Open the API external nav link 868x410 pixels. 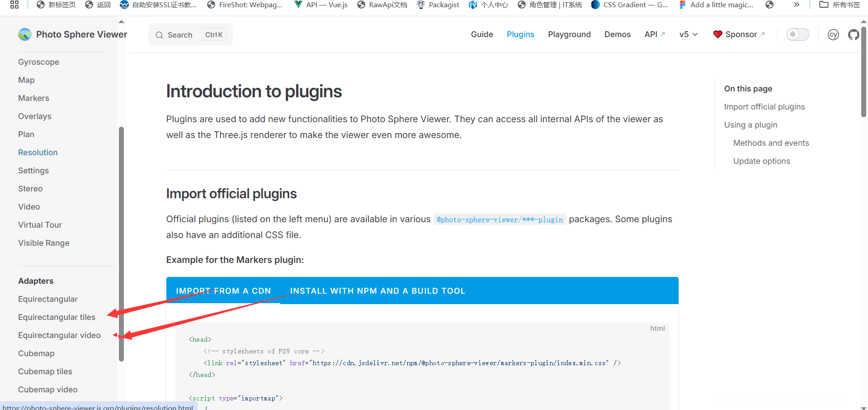(x=655, y=34)
